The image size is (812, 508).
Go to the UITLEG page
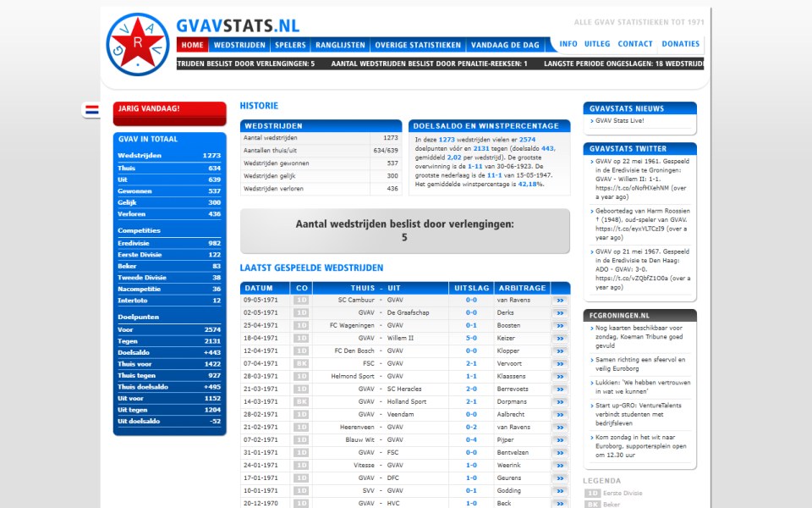pyautogui.click(x=597, y=44)
